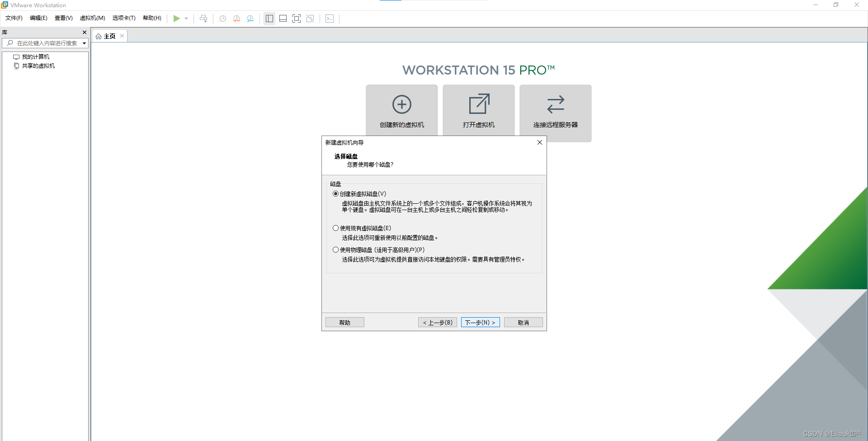Click the green power on play icon
The height and width of the screenshot is (441, 868).
coord(177,19)
